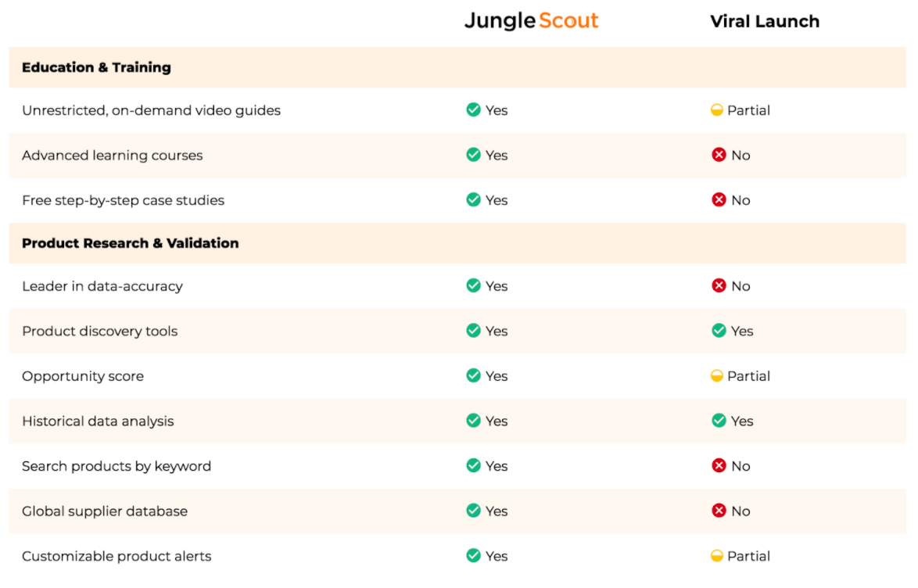Click Jungle Scout check for Global supplier database
Image resolution: width=918 pixels, height=588 pixels.
point(473,511)
